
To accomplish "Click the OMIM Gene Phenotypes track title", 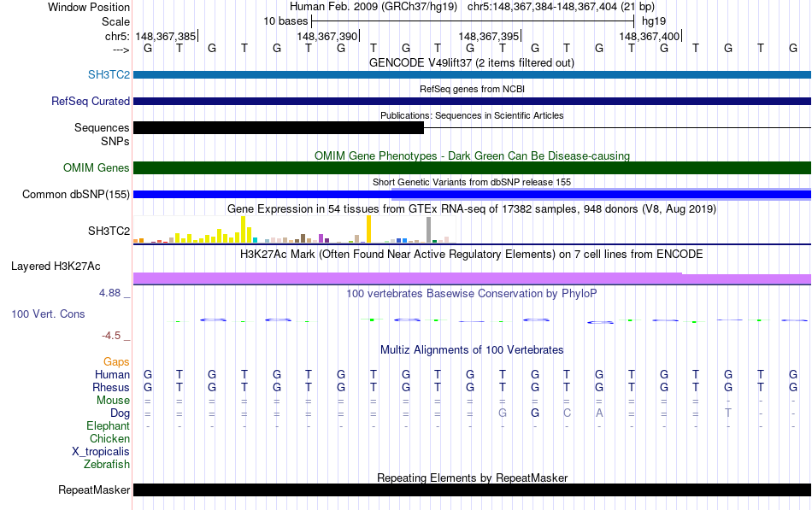I will (x=473, y=155).
